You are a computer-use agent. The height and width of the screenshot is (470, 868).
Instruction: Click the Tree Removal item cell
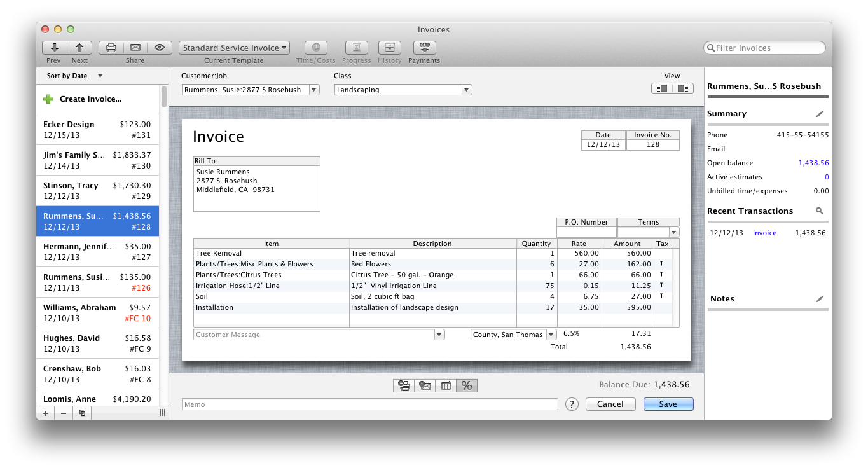click(272, 253)
